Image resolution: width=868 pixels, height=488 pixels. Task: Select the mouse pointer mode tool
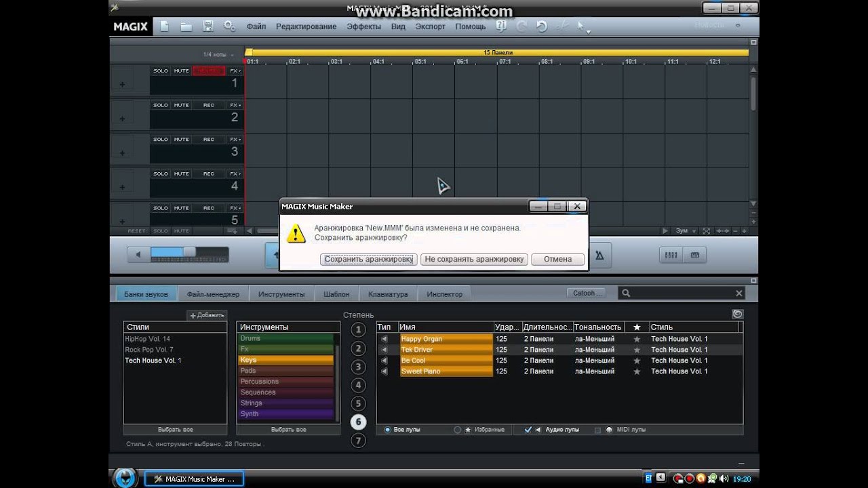(x=581, y=26)
